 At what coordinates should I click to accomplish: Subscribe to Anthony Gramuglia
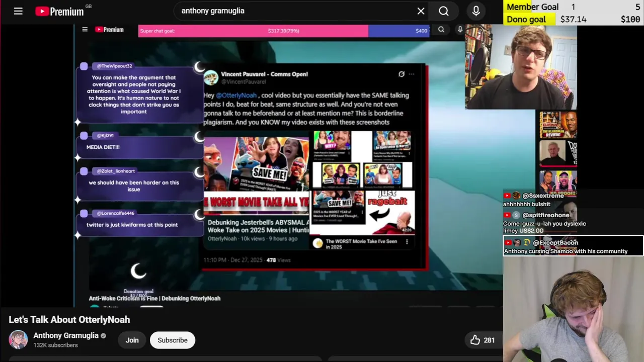pyautogui.click(x=173, y=340)
